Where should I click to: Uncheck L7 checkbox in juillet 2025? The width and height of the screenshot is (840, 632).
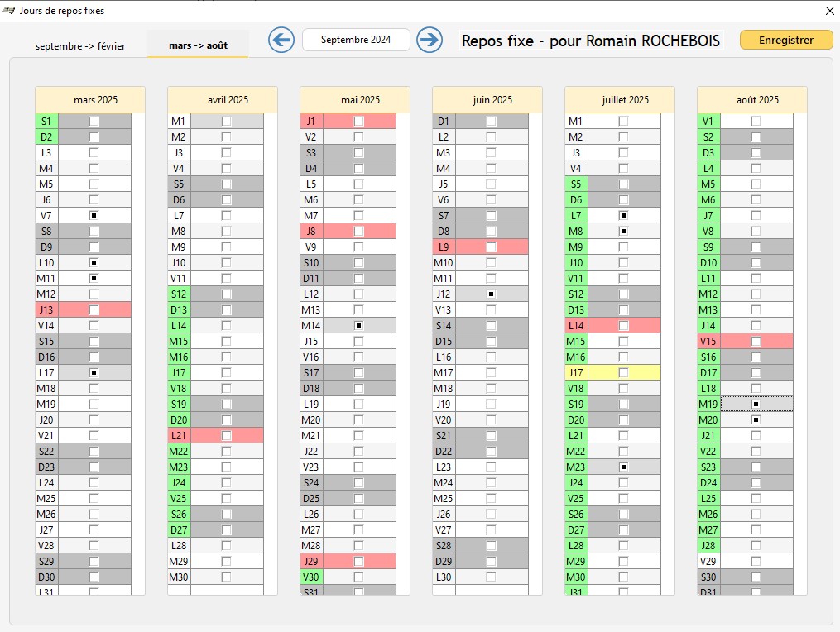pyautogui.click(x=624, y=215)
